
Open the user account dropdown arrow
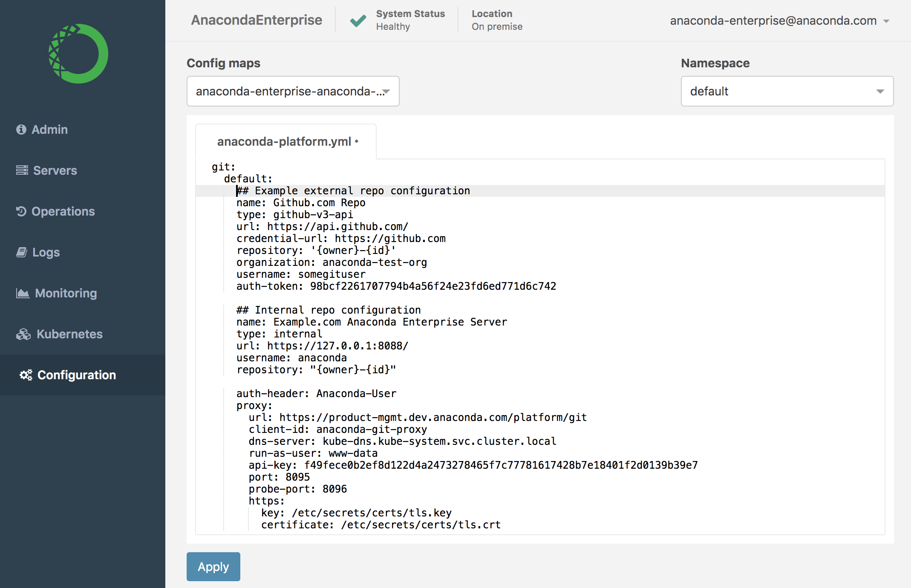point(886,21)
